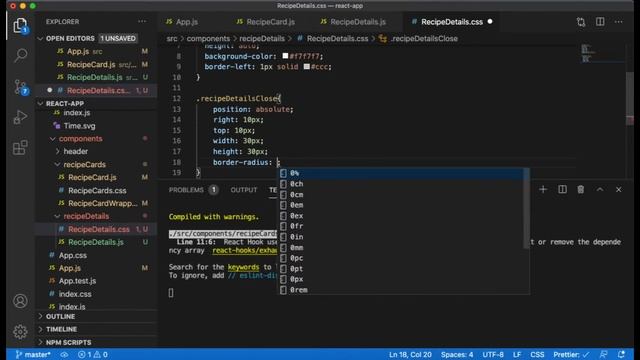This screenshot has width=640, height=360.
Task: Open the #ccc color swatch picker
Action: tap(307, 67)
